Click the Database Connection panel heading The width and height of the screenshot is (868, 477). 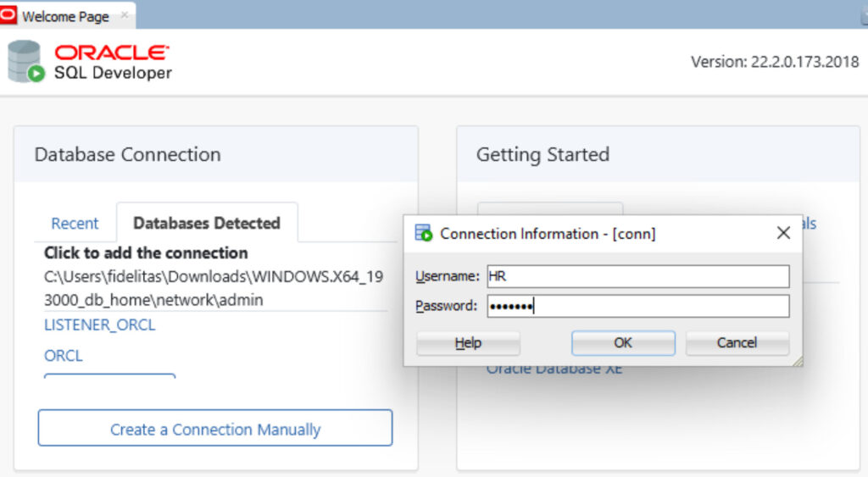(x=128, y=154)
